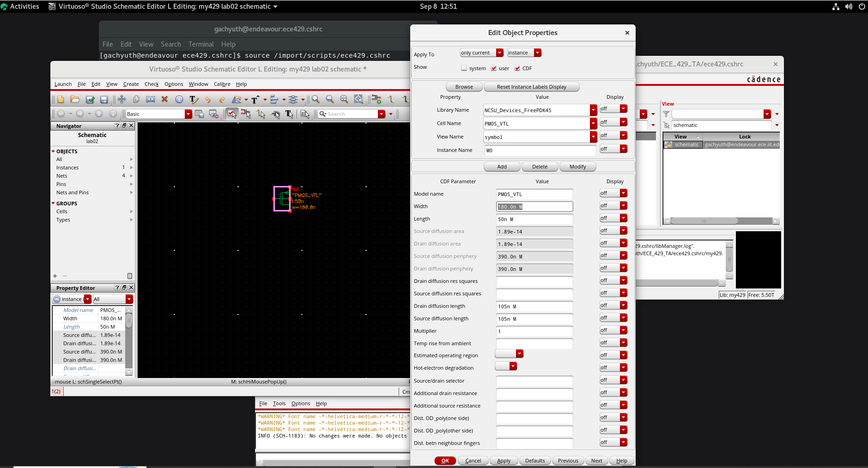The image size is (868, 468).
Task: Select the Rotate tool icon
Action: click(237, 99)
